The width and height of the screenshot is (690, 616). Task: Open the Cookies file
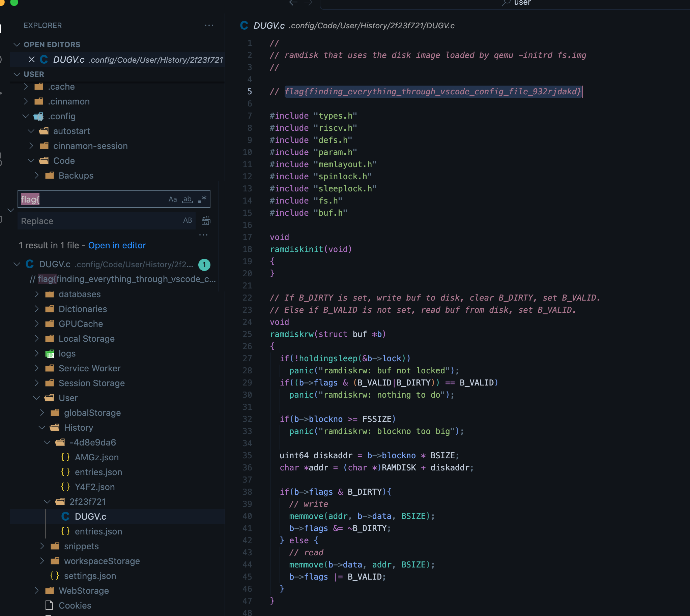75,606
